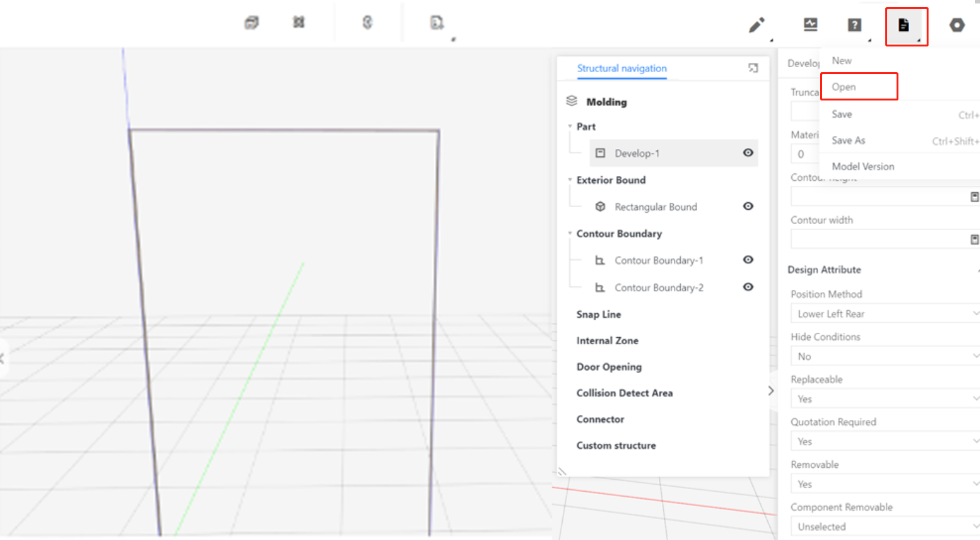Open the help question mark icon
The image size is (980, 540).
point(854,25)
